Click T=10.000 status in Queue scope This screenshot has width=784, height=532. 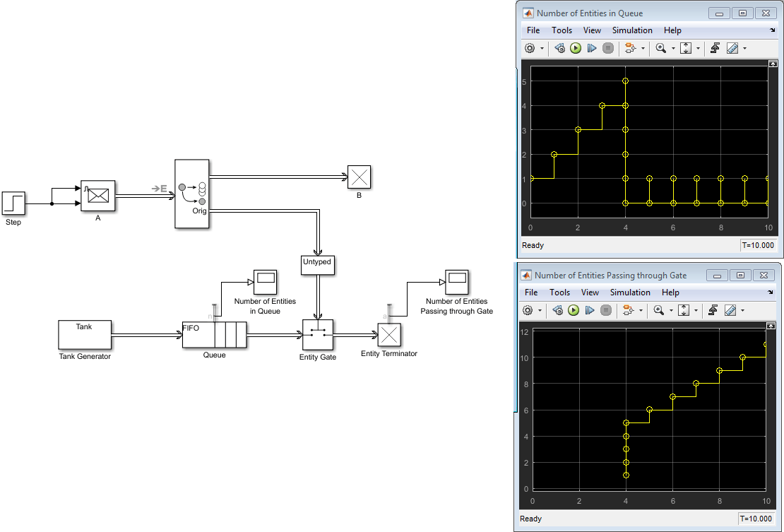pos(758,245)
